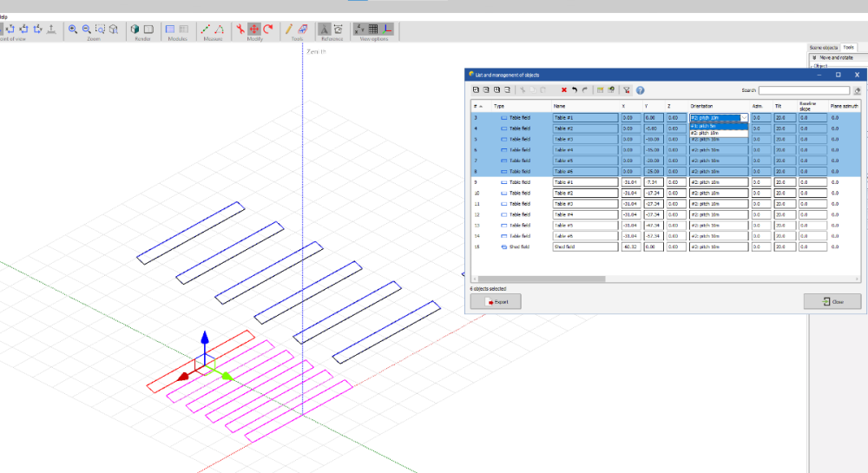This screenshot has width=868, height=473.
Task: Click the Zoom out magnifier icon
Action: [87, 29]
